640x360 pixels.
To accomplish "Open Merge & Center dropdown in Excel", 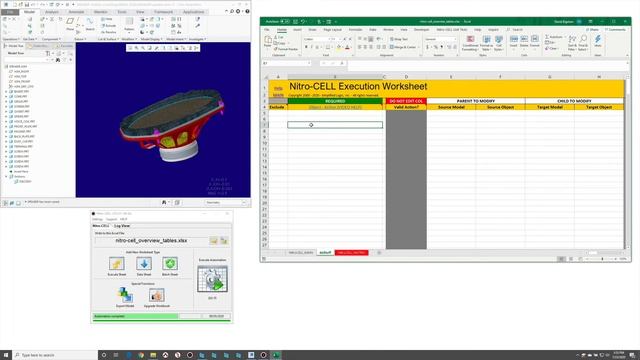I will click(x=418, y=47).
